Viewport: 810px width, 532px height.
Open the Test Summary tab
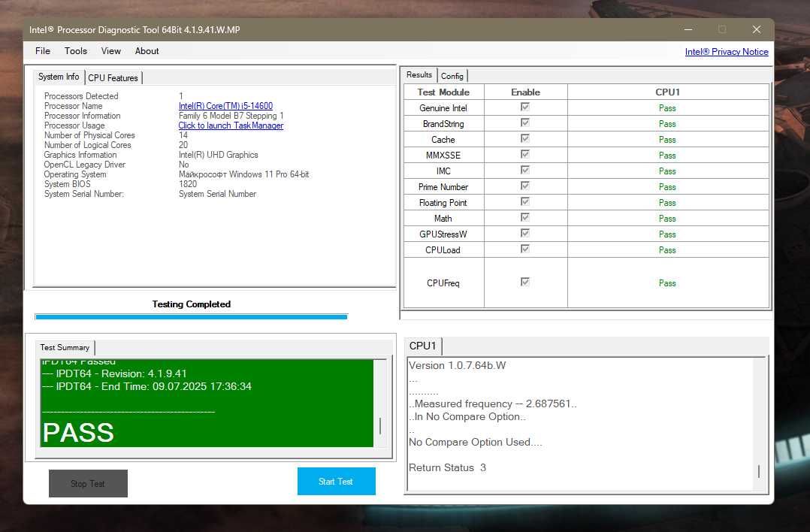click(65, 348)
